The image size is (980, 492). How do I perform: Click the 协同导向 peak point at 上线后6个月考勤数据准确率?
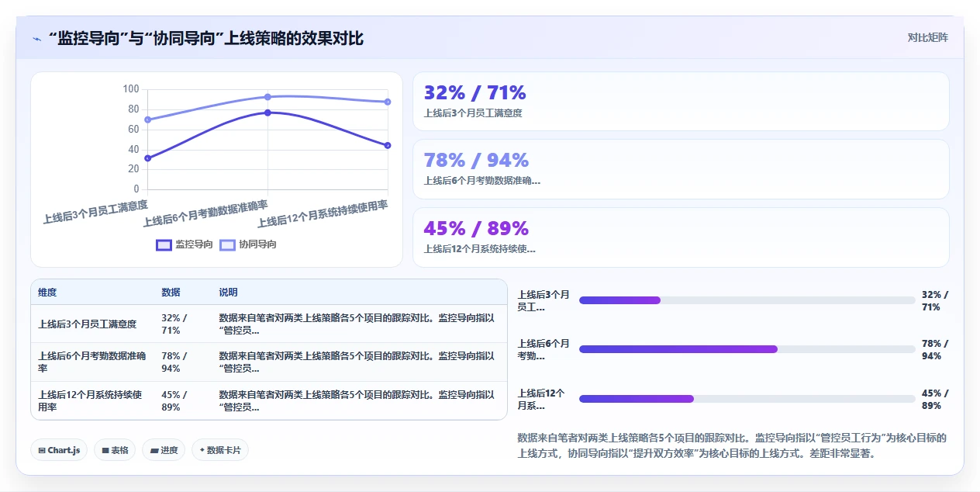267,97
